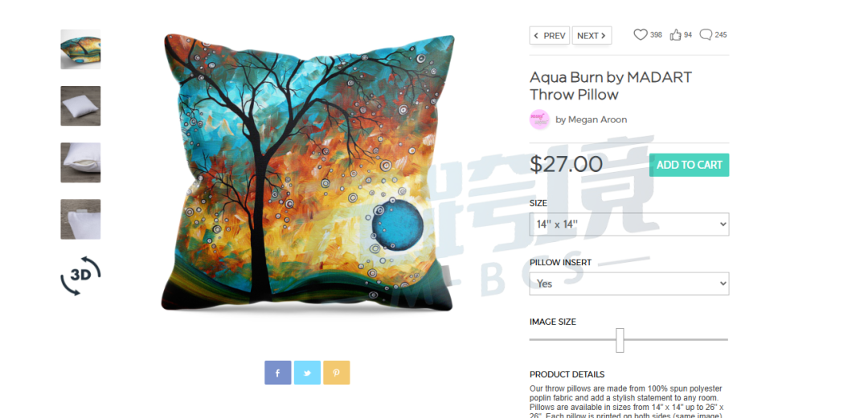
Task: Open the Pillow Insert dropdown
Action: pyautogui.click(x=628, y=284)
